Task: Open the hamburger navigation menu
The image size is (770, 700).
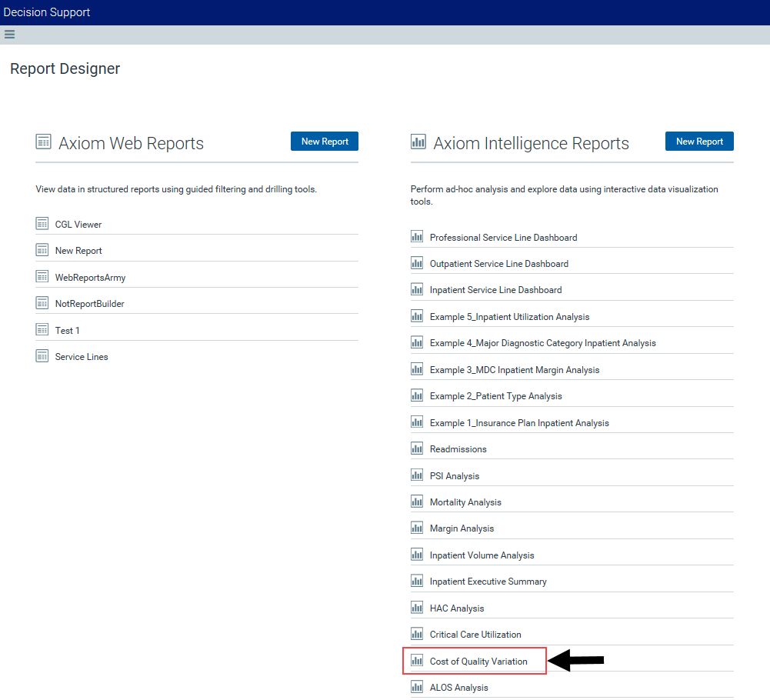Action: point(9,35)
